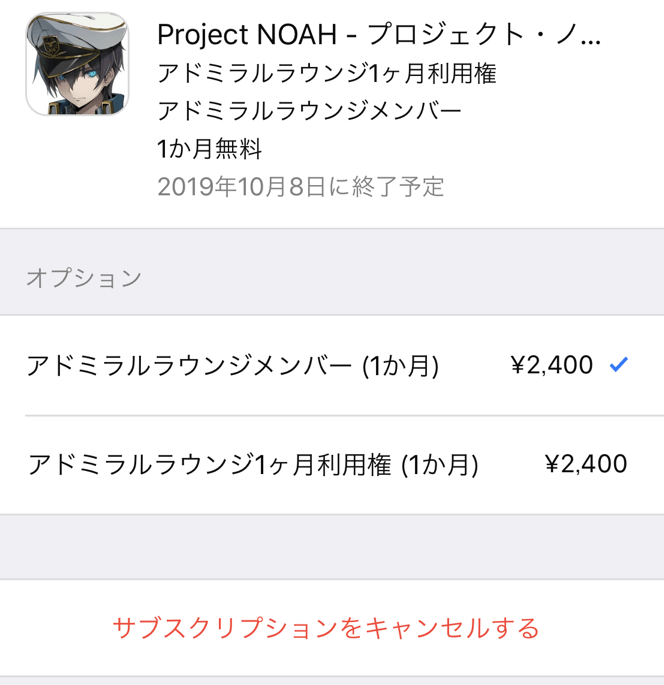Click the (1か月) duration in the unchecked option
This screenshot has width=664, height=685.
[x=439, y=464]
